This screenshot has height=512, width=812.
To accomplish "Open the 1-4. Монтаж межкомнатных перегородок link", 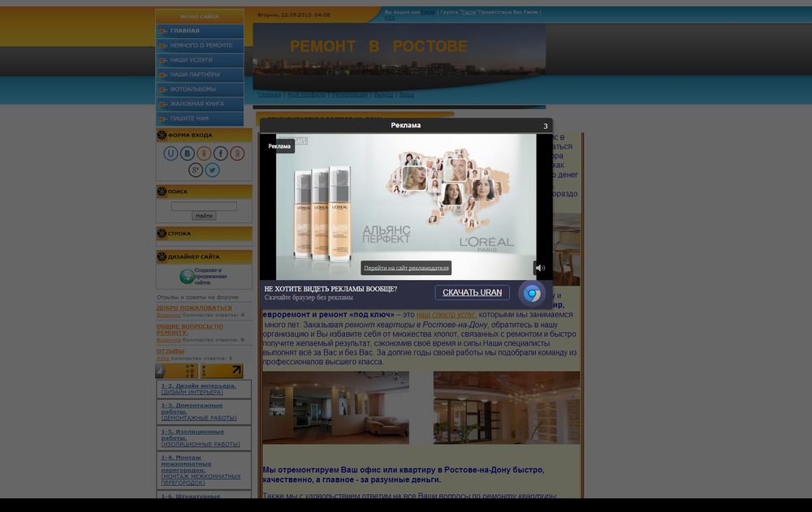I will [201, 470].
